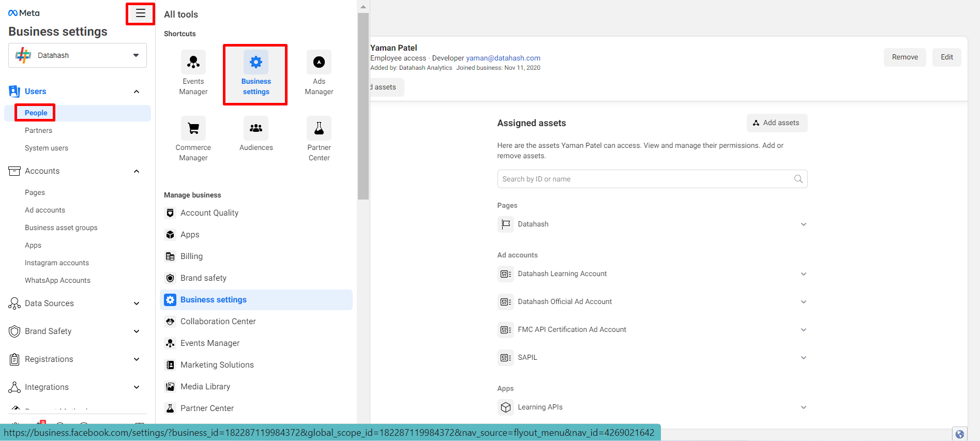The width and height of the screenshot is (980, 441).
Task: Open Ads Manager shortcut icon
Action: (319, 62)
